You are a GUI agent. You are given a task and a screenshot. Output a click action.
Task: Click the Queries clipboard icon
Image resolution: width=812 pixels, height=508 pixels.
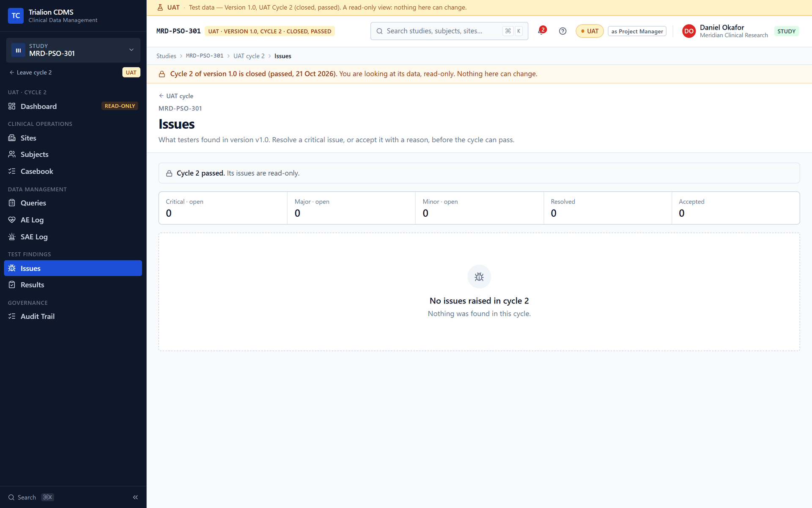tap(12, 203)
